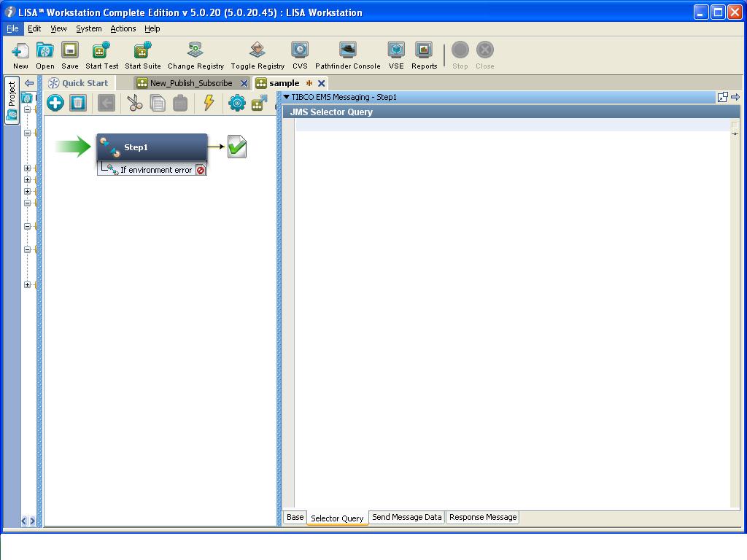Open the Project side panel tab
This screenshot has width=747, height=560.
pos(12,100)
